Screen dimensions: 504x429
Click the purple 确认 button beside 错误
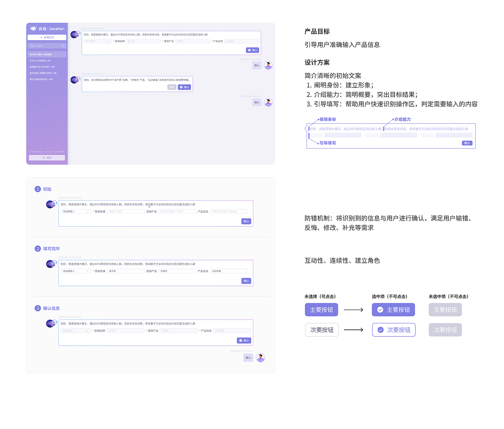click(x=184, y=87)
